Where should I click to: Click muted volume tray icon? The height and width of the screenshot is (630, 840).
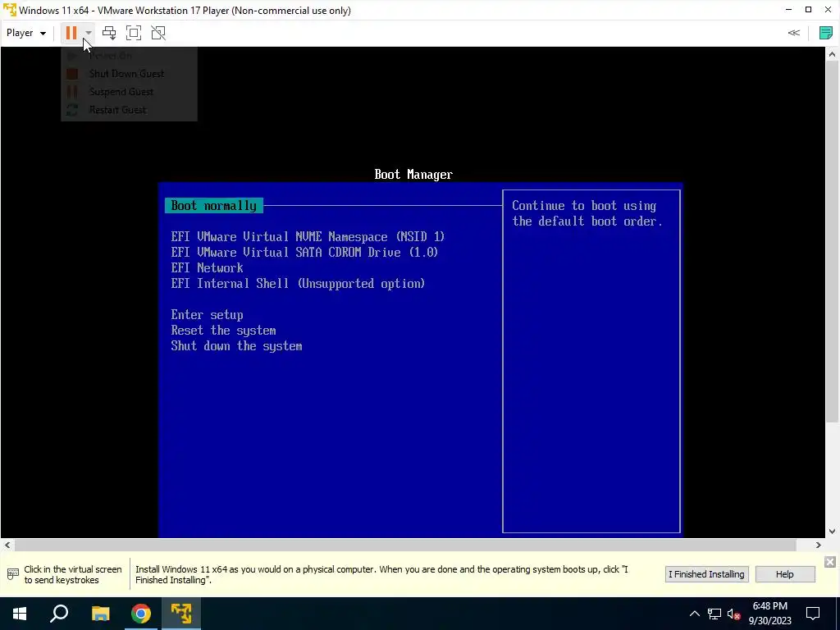pos(733,614)
